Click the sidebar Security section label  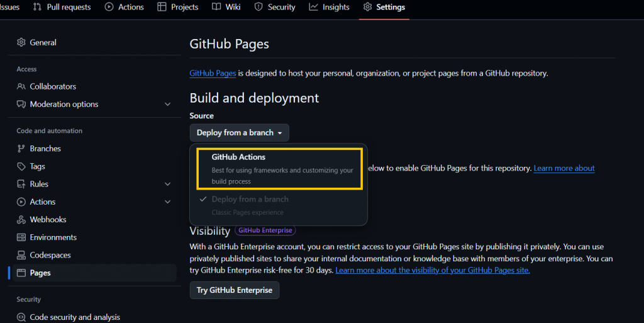[28, 299]
